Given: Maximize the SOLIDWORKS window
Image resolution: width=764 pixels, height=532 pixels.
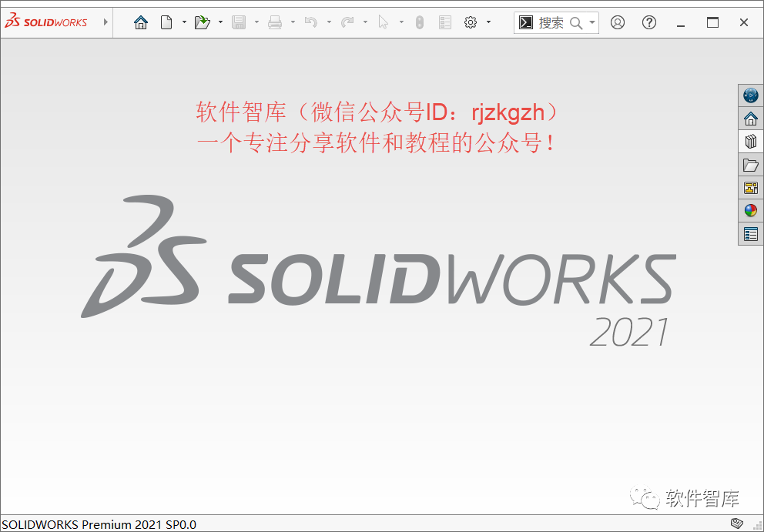Looking at the screenshot, I should [712, 22].
